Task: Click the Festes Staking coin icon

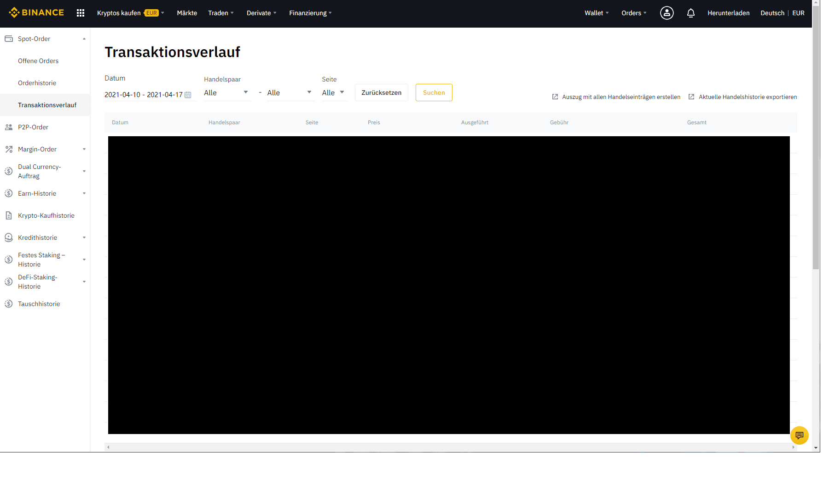Action: pos(9,260)
